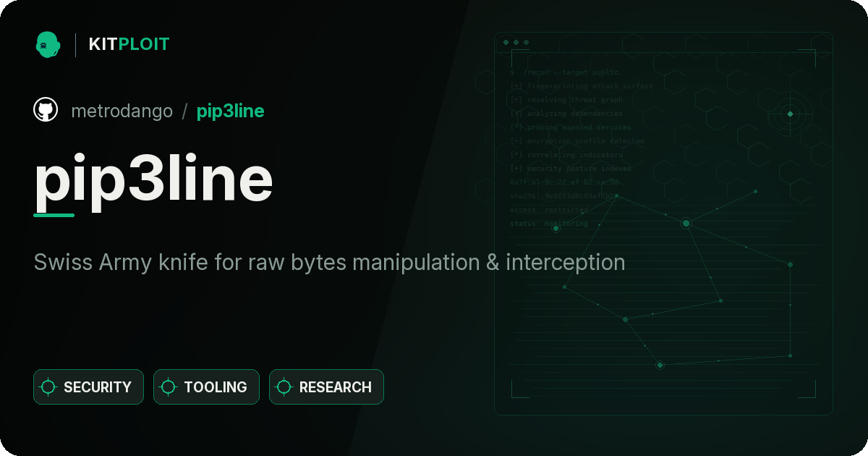Click the RESEARCH tag badge
The height and width of the screenshot is (456, 868).
coord(326,387)
